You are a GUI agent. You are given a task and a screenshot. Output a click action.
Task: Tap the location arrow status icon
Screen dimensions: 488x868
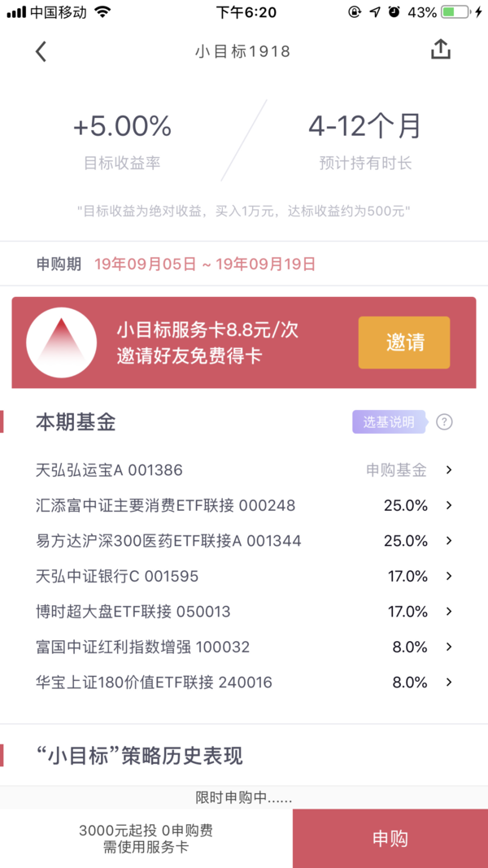click(375, 12)
